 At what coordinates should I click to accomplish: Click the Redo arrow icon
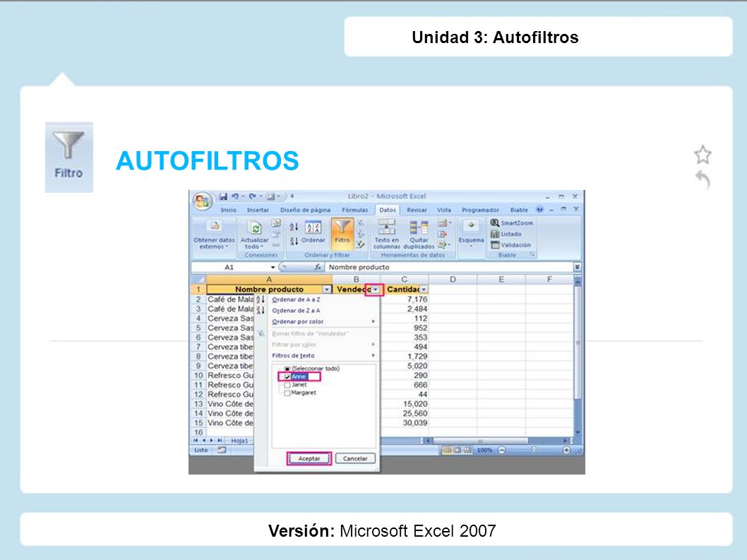coord(253,196)
